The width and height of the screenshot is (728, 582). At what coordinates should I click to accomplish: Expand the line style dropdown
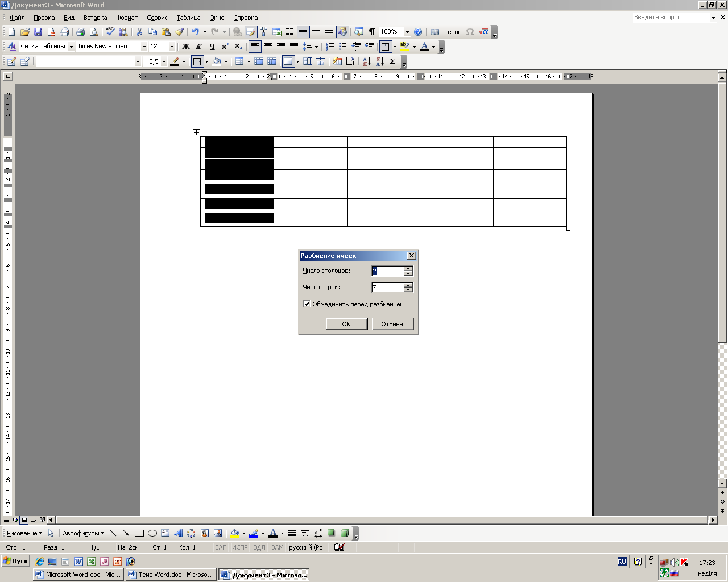pyautogui.click(x=138, y=61)
